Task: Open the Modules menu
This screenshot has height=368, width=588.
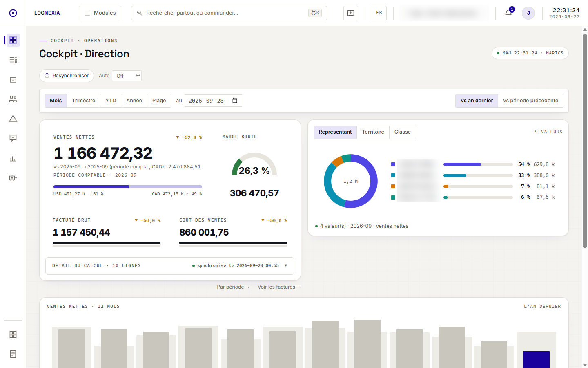Action: [x=100, y=13]
